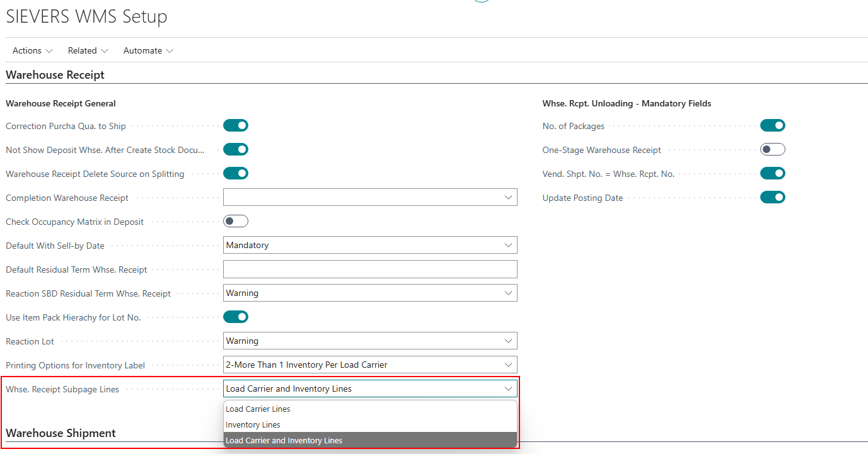The height and width of the screenshot is (454, 868).
Task: Toggle No. of Packages mandatory field
Action: (772, 126)
